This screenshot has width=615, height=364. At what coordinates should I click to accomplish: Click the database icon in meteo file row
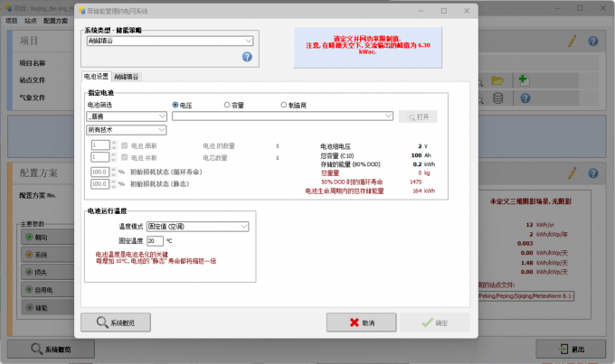(x=497, y=98)
